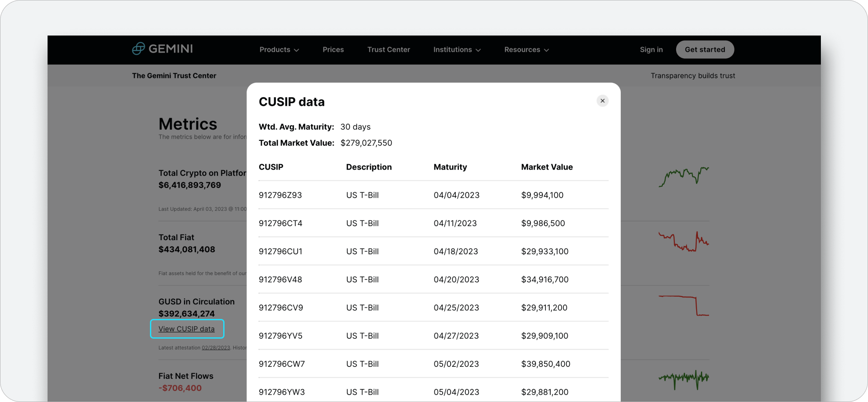Click US T-Bill description for 912796Z93

[362, 195]
